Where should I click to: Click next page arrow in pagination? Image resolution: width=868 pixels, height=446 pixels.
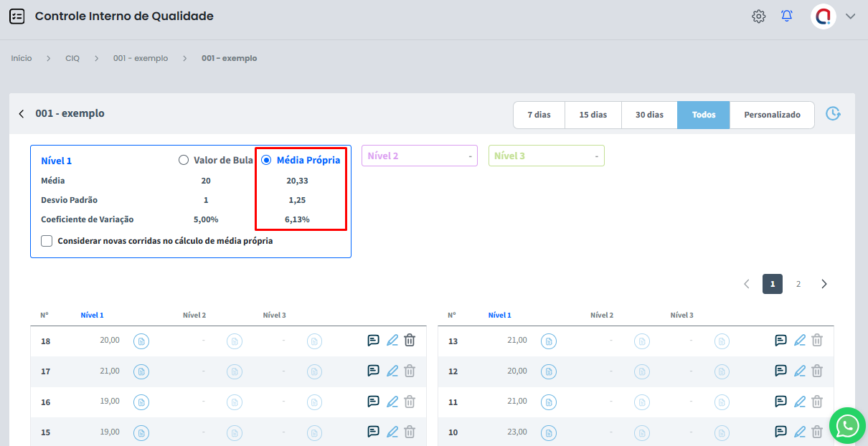tap(824, 284)
